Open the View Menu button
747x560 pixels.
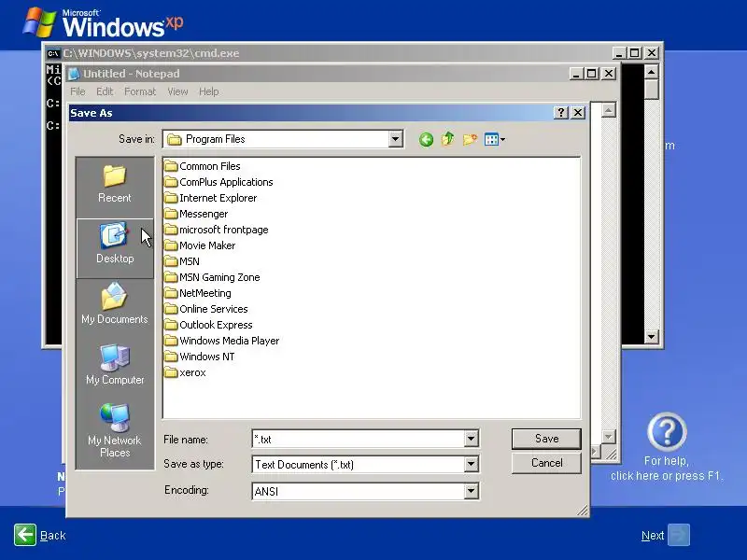tap(495, 139)
